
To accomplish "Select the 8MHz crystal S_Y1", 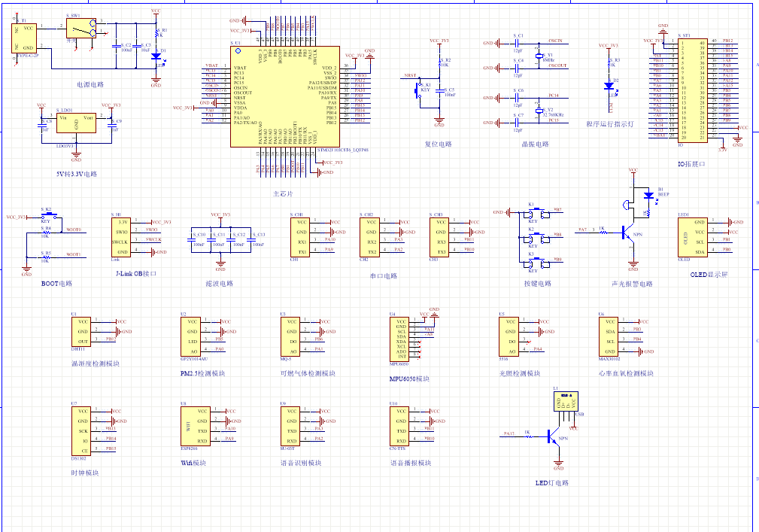I will click(539, 56).
